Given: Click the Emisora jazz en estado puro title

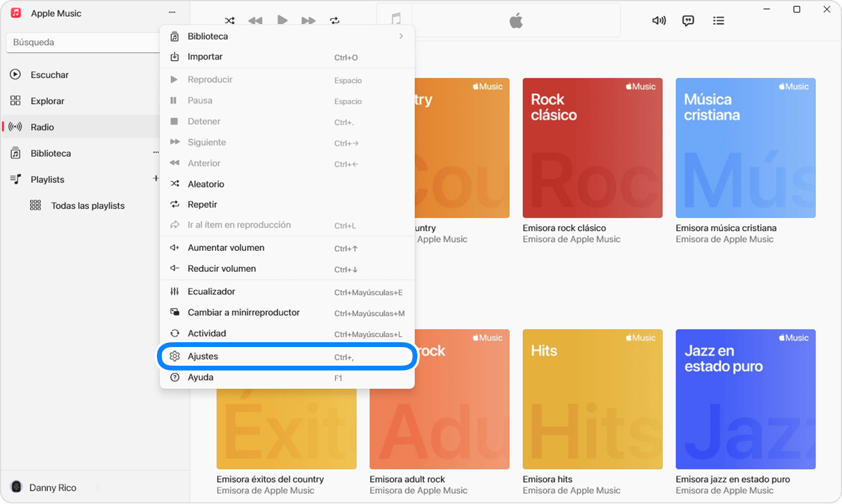Looking at the screenshot, I should (733, 479).
